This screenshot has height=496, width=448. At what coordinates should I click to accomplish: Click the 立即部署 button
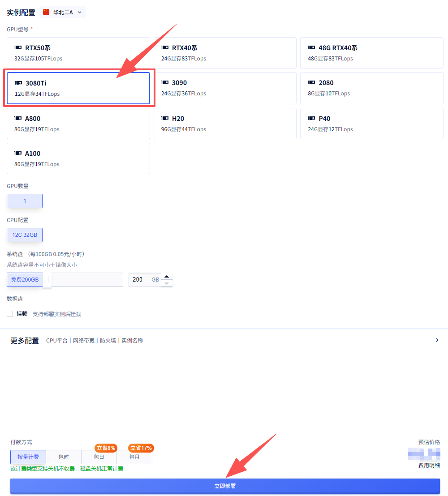click(x=225, y=486)
